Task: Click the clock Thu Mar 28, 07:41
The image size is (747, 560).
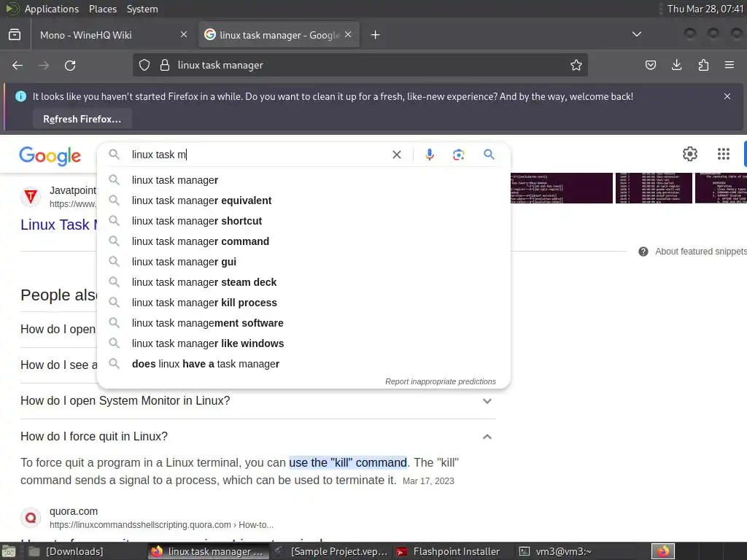Action: pyautogui.click(x=705, y=9)
